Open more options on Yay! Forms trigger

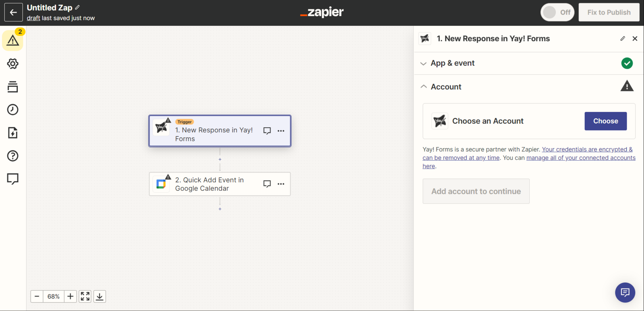click(x=281, y=131)
